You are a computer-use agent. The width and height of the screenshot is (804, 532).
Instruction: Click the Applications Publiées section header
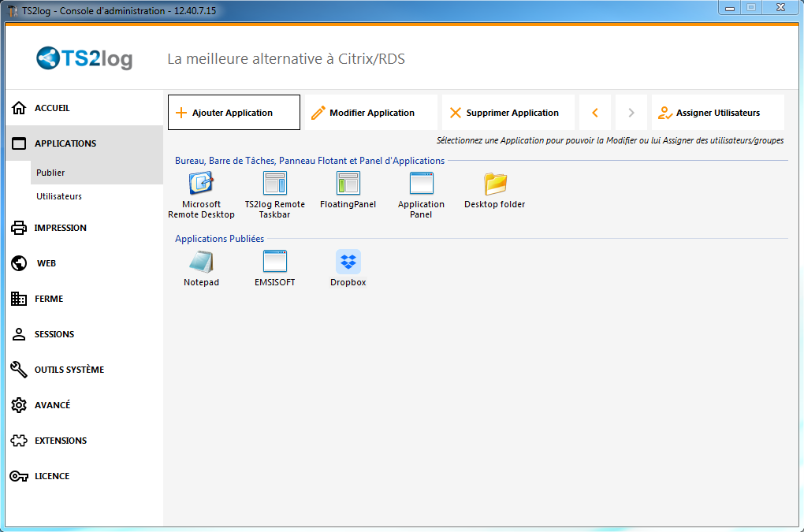click(219, 239)
